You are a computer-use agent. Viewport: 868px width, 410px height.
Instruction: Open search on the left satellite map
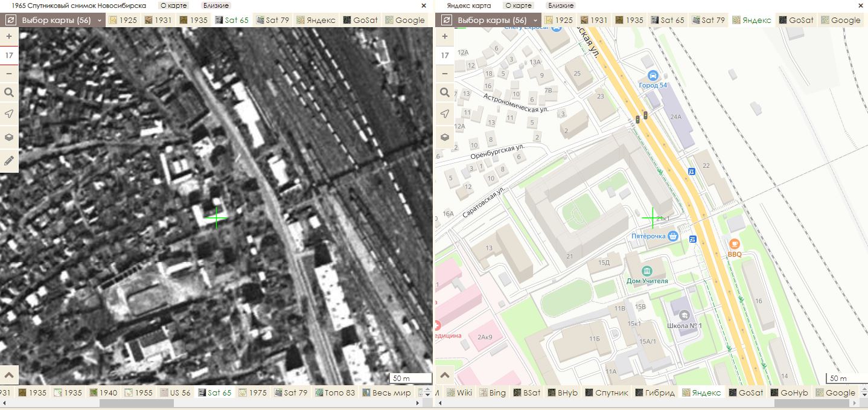pos(9,92)
